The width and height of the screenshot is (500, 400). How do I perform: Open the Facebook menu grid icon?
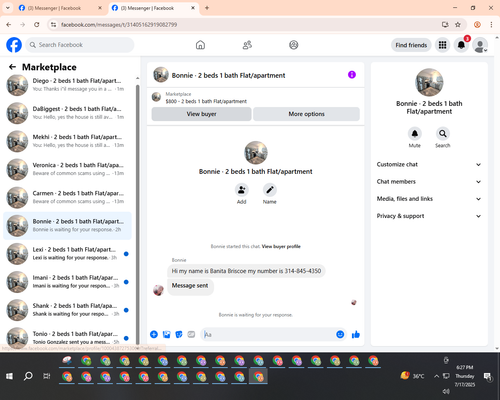tap(442, 45)
